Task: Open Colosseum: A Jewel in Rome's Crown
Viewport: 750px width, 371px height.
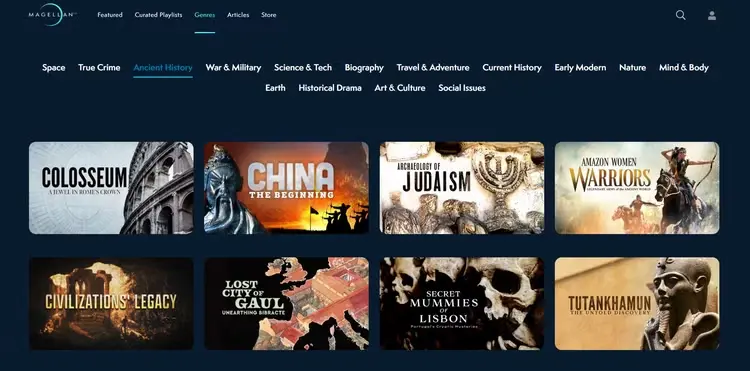Action: pos(111,188)
